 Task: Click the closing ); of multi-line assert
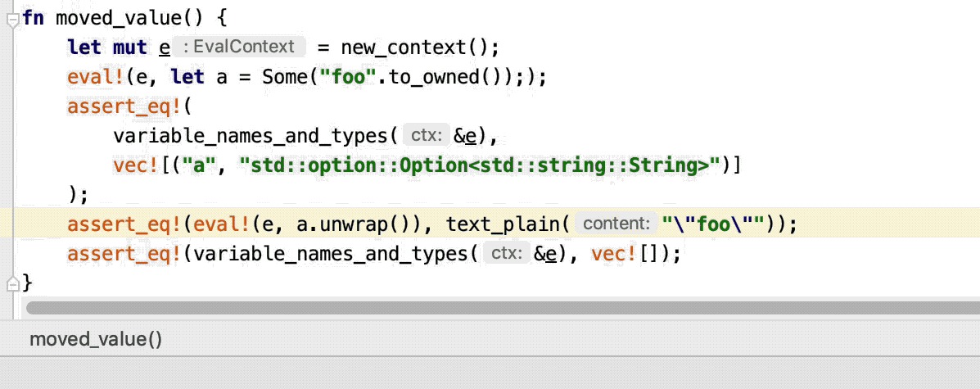78,195
